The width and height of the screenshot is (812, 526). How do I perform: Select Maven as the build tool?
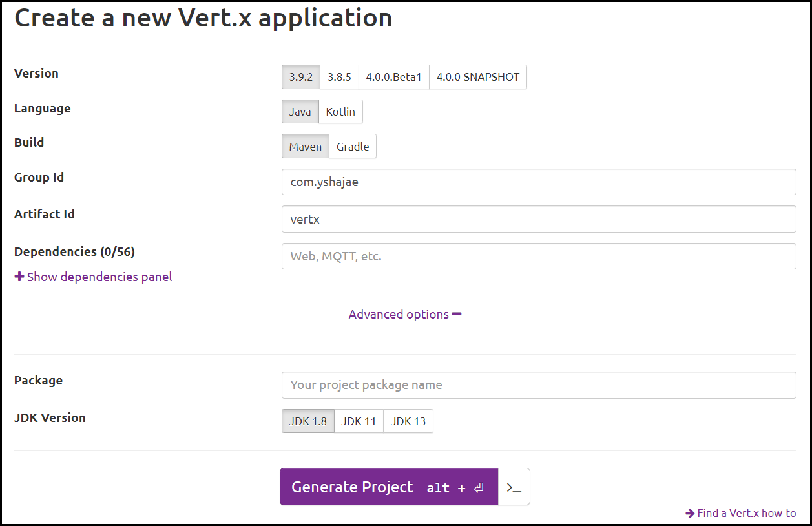coord(305,146)
